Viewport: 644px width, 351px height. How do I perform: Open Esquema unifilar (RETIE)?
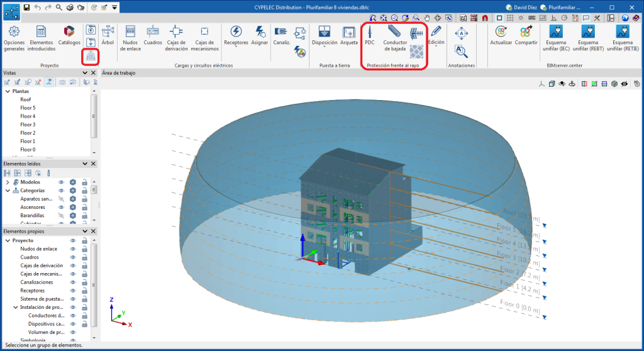tap(623, 38)
